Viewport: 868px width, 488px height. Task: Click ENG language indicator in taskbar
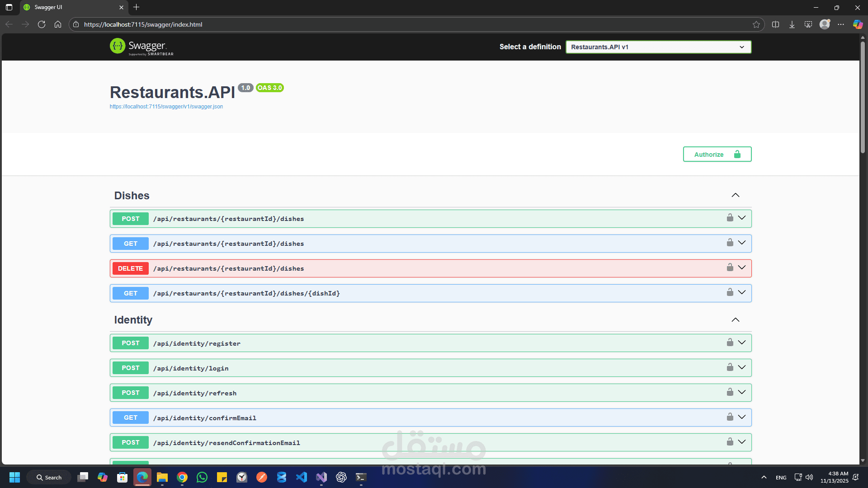(x=781, y=478)
